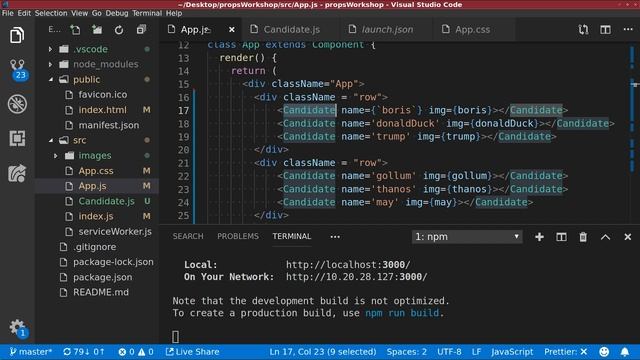
Task: Create a new folder in Explorer
Action: [97, 30]
